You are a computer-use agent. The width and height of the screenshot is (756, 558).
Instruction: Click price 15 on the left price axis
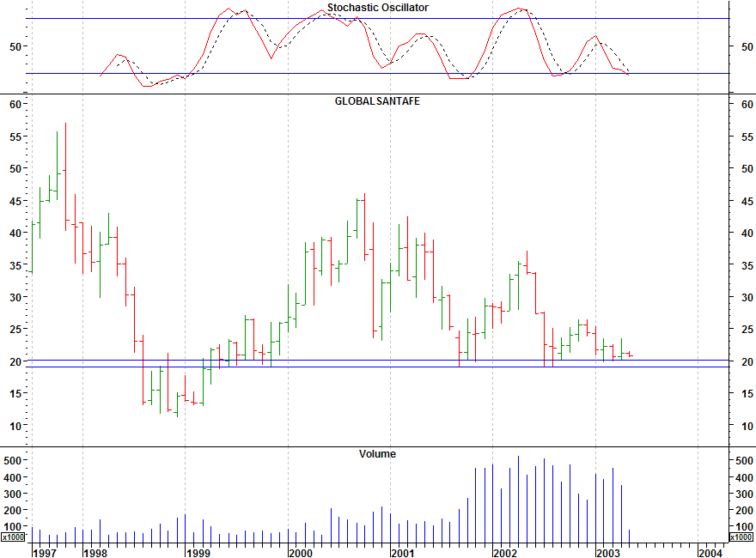click(15, 394)
